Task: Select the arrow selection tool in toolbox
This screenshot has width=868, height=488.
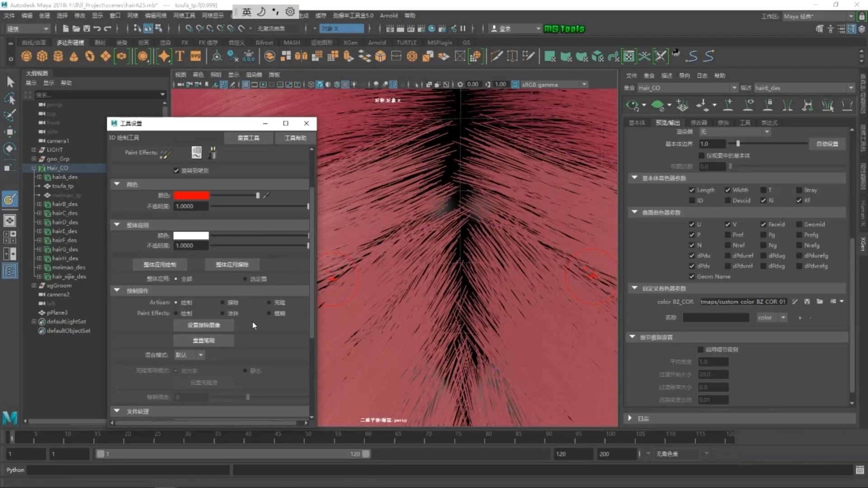Action: point(10,82)
